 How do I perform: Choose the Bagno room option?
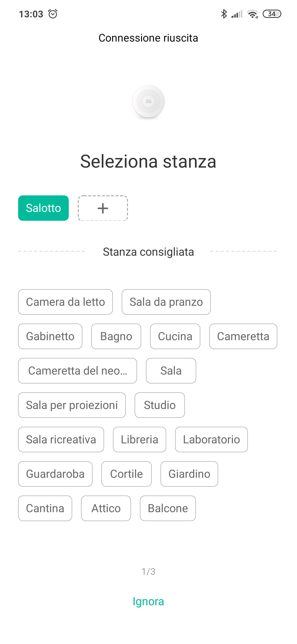116,336
